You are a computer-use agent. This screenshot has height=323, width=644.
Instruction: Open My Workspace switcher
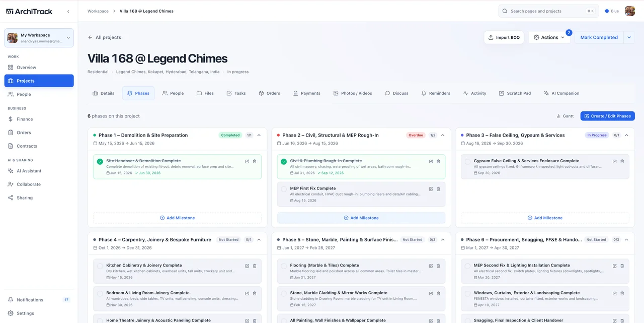pyautogui.click(x=39, y=38)
